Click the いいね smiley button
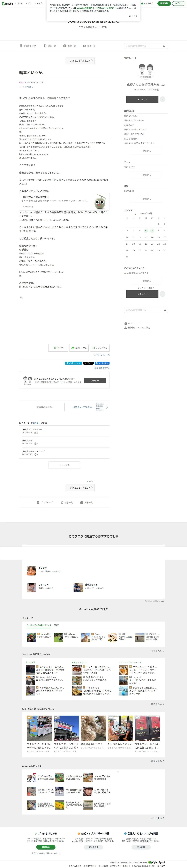The height and width of the screenshot is (868, 187). tap(58, 348)
